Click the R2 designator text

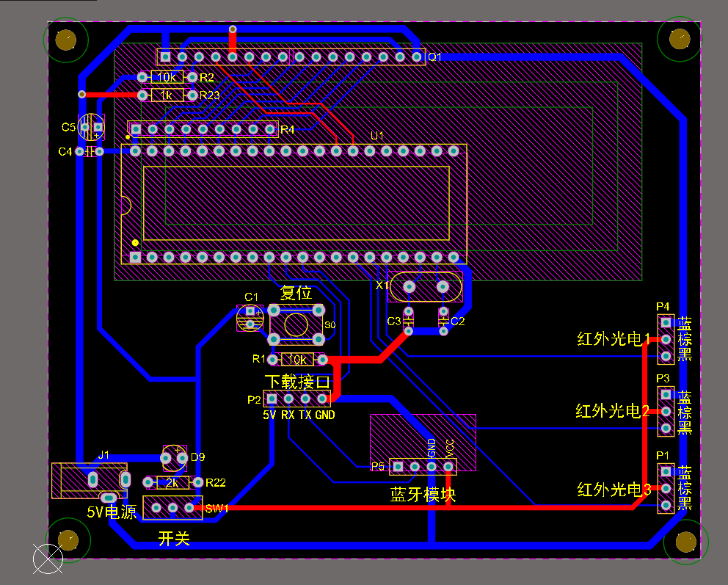207,78
